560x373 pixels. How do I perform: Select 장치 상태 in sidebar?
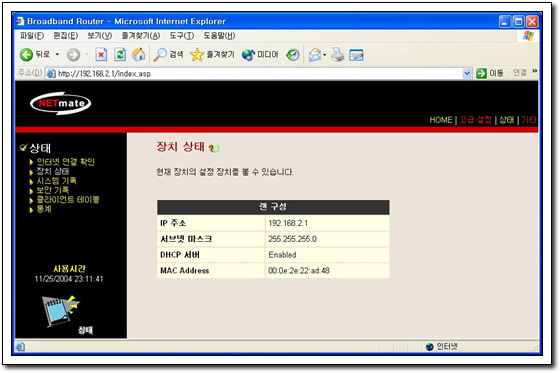point(53,171)
